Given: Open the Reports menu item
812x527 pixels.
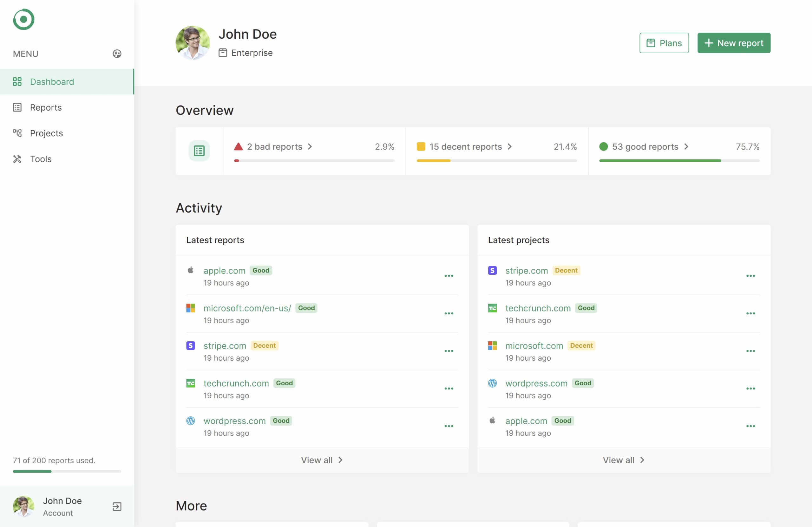Looking at the screenshot, I should click(x=46, y=107).
